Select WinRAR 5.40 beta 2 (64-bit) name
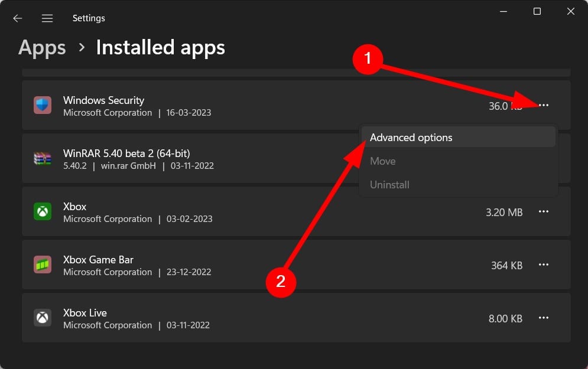The height and width of the screenshot is (369, 588). coord(126,154)
